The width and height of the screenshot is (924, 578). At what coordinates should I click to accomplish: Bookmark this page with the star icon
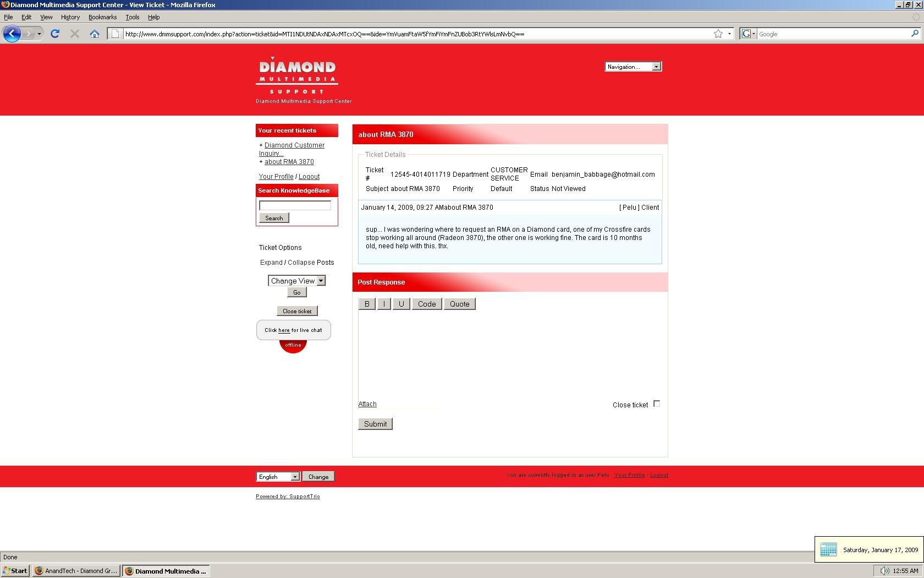[718, 34]
